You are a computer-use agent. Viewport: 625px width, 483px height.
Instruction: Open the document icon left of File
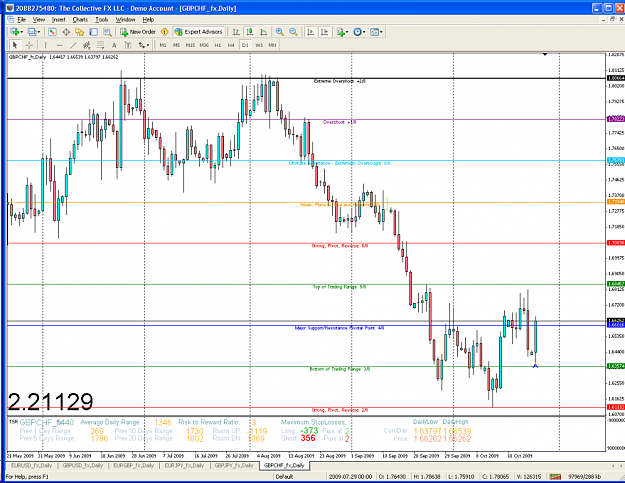tap(10, 20)
